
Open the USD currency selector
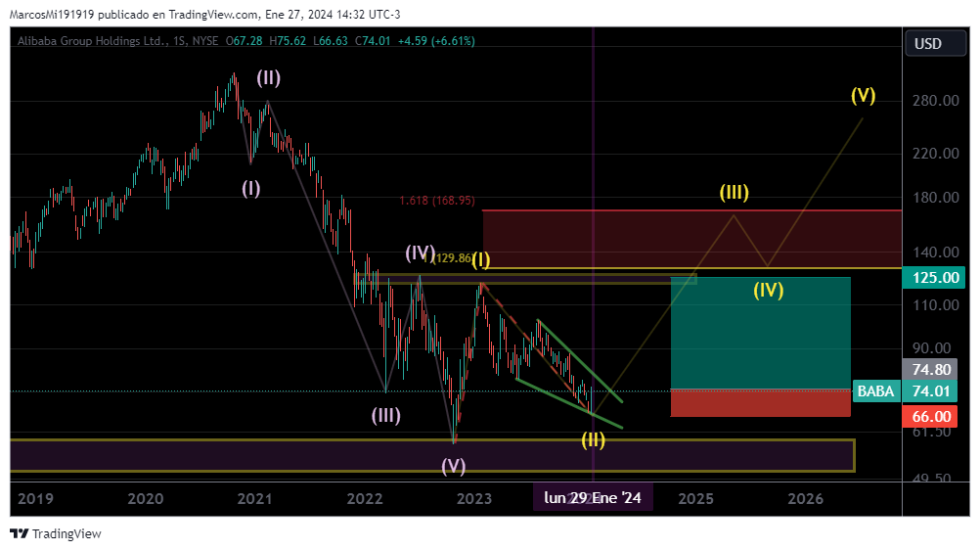(x=936, y=44)
